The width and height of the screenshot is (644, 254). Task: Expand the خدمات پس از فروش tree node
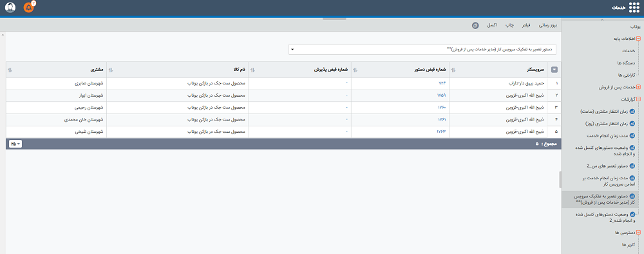[638, 88]
